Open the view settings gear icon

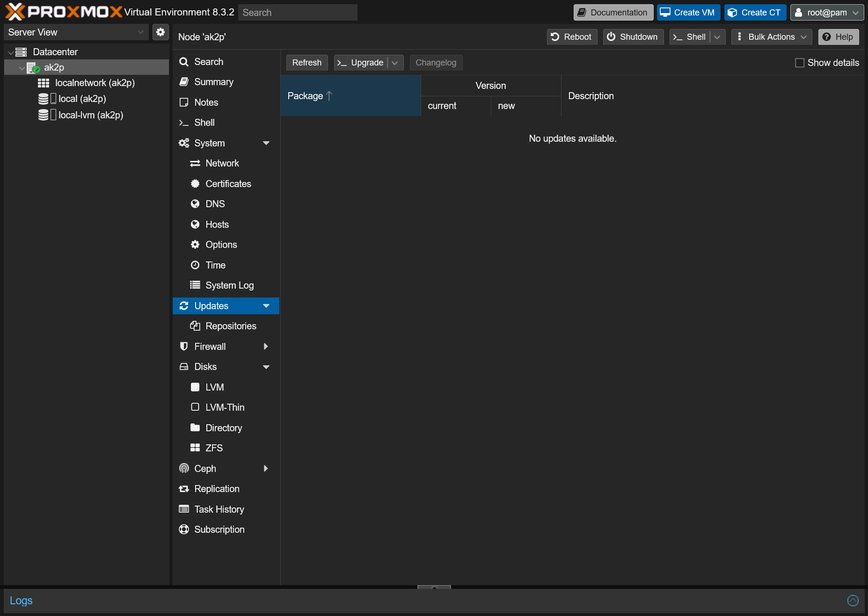point(160,32)
